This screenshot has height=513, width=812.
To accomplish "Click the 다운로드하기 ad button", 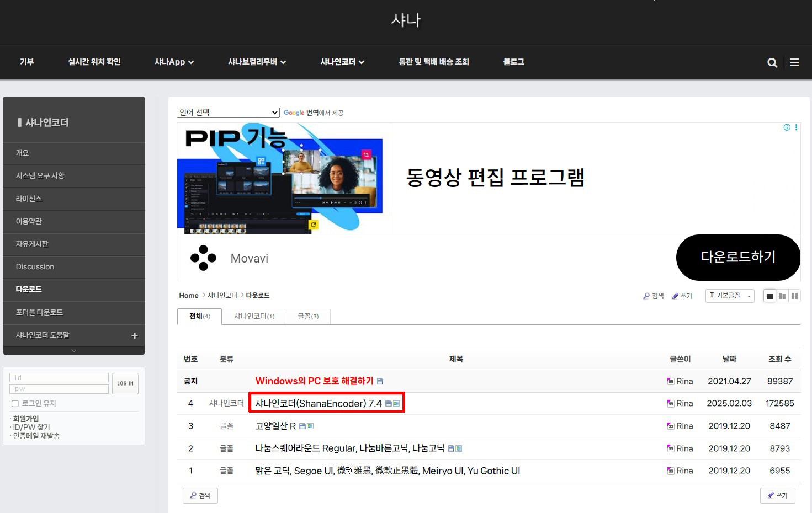I will tap(738, 257).
